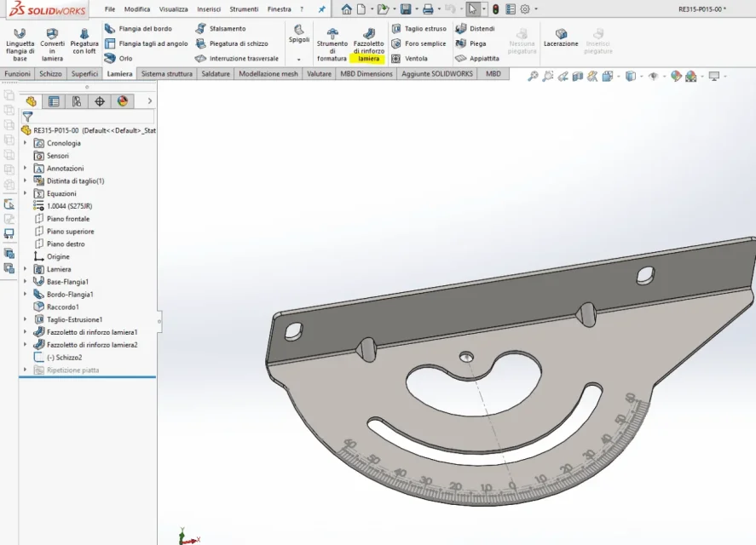Open the Spigoli dropdown arrow

299,60
